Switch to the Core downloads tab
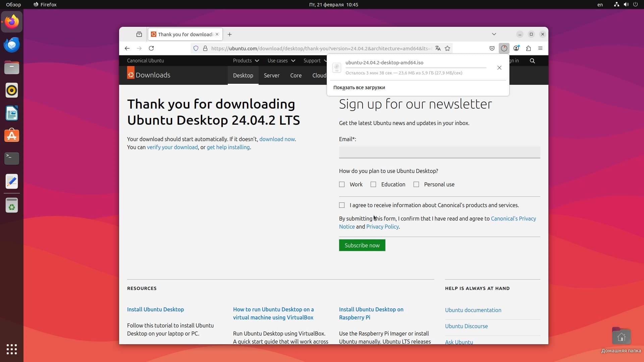This screenshot has height=362, width=644. 296,75
